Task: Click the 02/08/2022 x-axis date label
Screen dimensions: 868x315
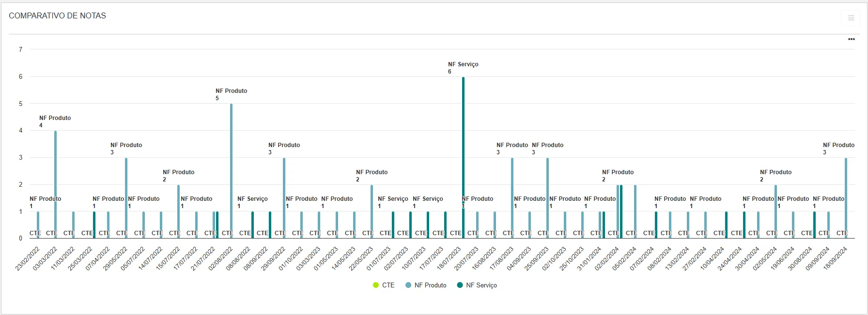Action: pyautogui.click(x=221, y=258)
